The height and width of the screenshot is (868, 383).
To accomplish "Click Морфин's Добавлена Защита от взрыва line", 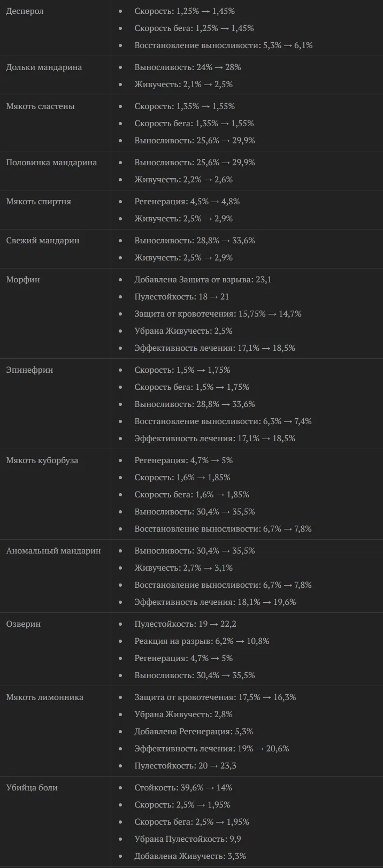I will coord(203,280).
